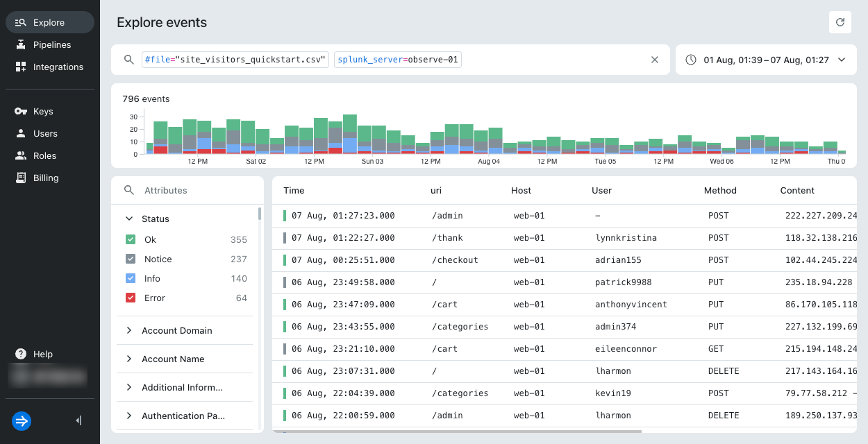Screen dimensions: 868x444
Task: Click the Integrations grid icon
Action: click(20, 67)
